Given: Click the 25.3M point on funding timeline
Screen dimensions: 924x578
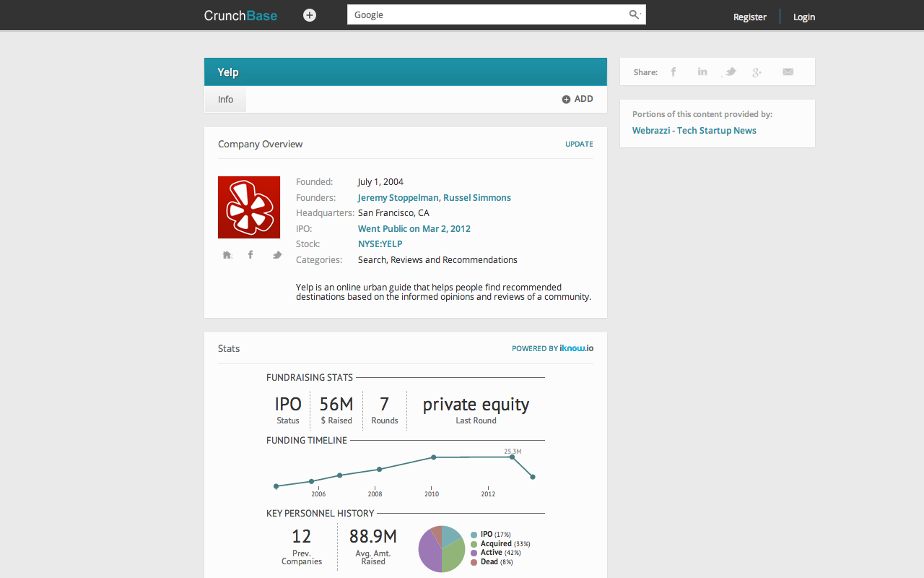Looking at the screenshot, I should 512,457.
